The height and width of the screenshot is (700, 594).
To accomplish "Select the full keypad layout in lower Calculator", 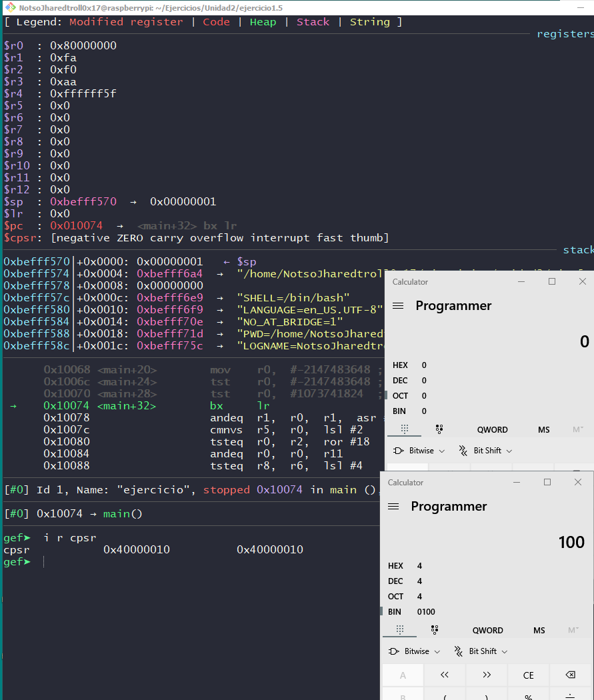I will click(x=399, y=630).
